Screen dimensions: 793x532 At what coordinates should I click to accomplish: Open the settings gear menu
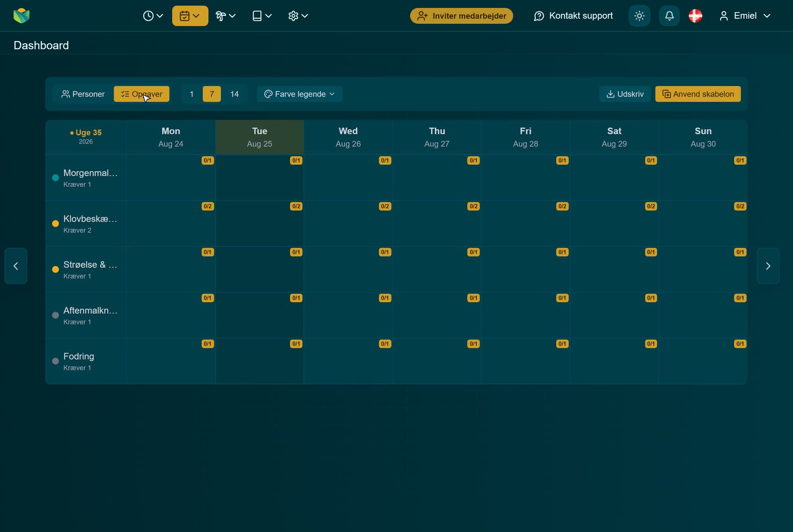click(x=298, y=16)
